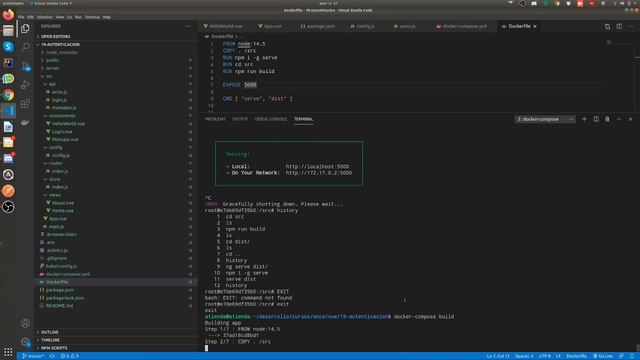Open the Extensions view
The image size is (640, 360).
[x=25, y=103]
